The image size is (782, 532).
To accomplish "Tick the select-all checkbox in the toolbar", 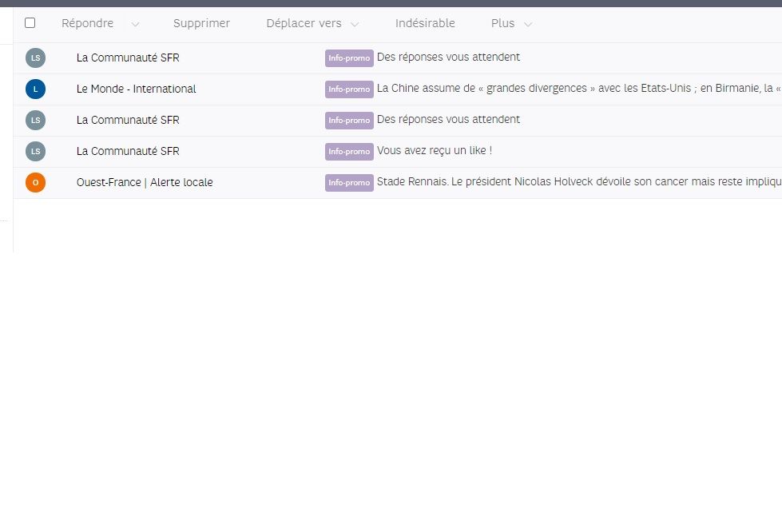I will (x=30, y=23).
